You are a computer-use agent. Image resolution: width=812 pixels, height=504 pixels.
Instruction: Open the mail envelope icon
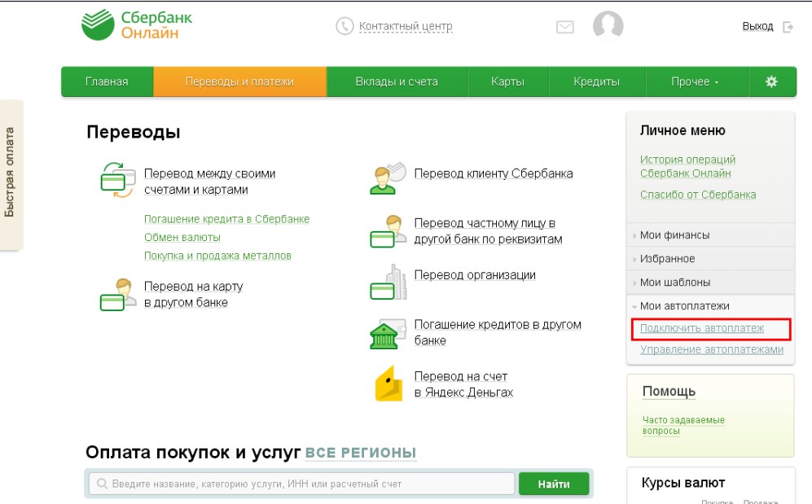pyautogui.click(x=565, y=27)
